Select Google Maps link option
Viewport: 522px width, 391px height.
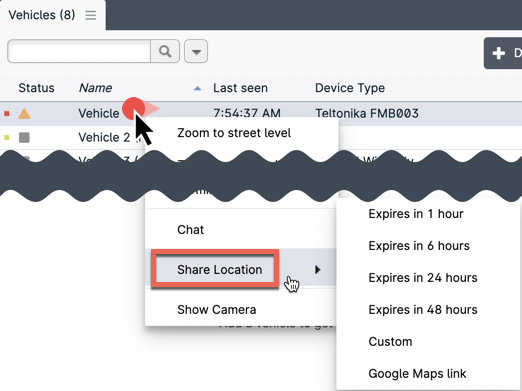pos(417,374)
